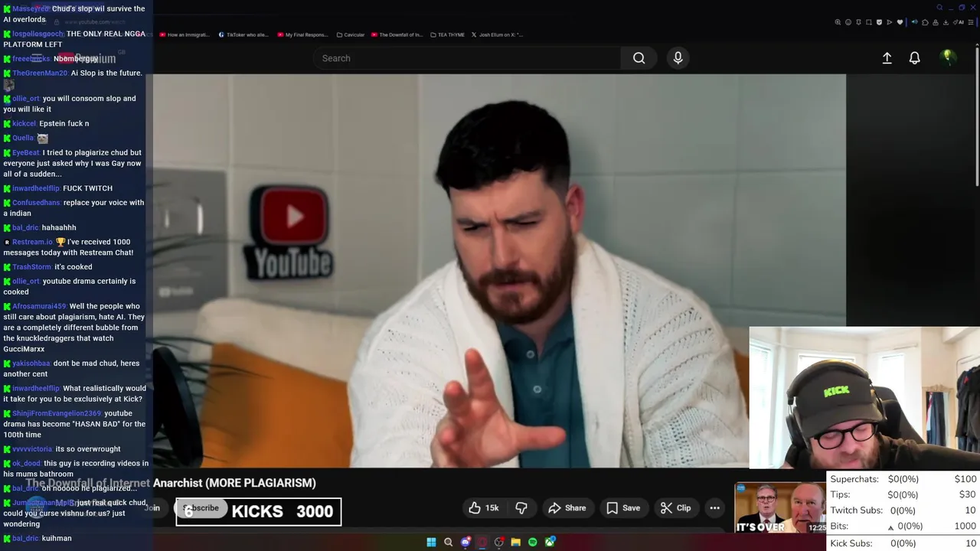The width and height of the screenshot is (980, 551).
Task: Clip the video
Action: coord(676,507)
